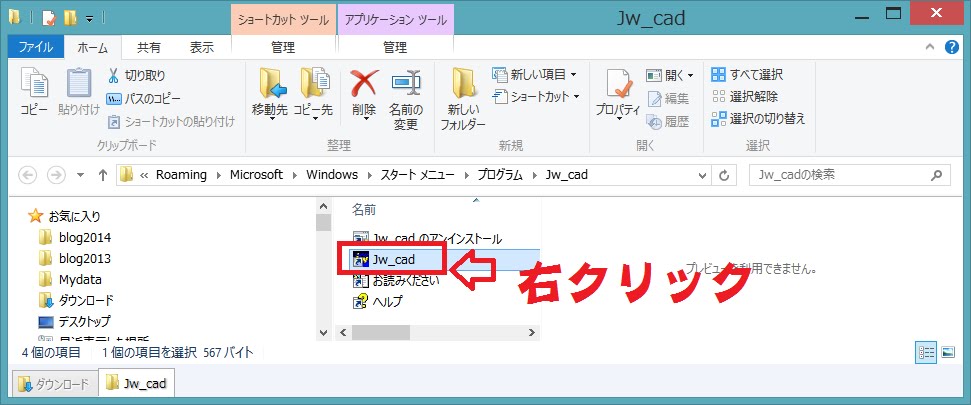Open the quick access toolbar customize arrow
The image size is (971, 405).
89,19
